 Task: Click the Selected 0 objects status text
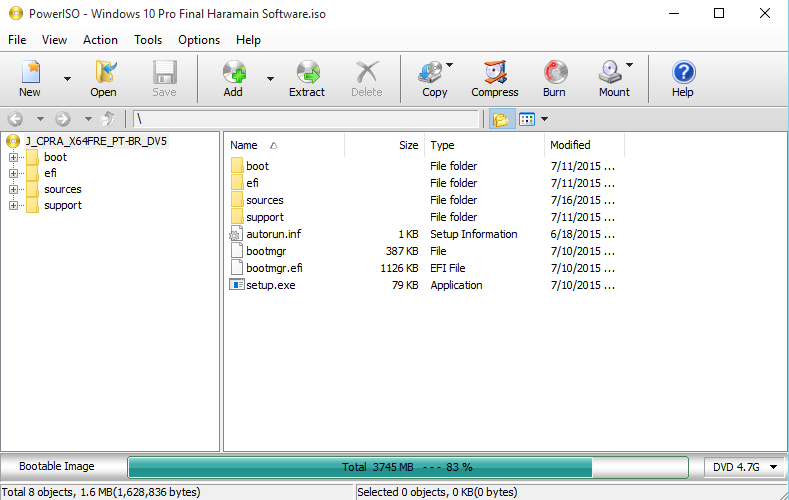click(x=437, y=492)
